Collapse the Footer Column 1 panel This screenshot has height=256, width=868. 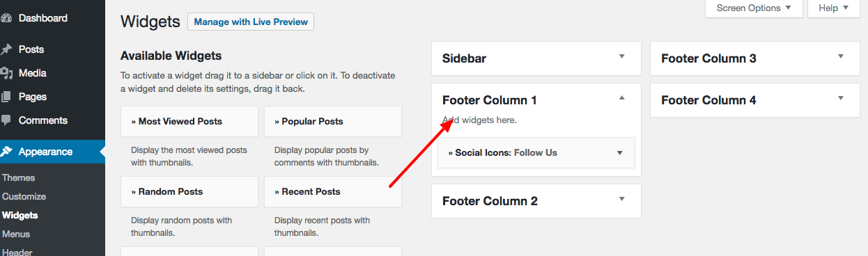pyautogui.click(x=622, y=98)
